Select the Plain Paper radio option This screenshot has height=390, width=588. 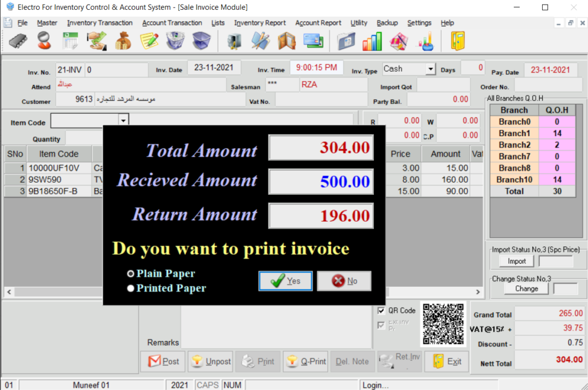[x=131, y=274]
